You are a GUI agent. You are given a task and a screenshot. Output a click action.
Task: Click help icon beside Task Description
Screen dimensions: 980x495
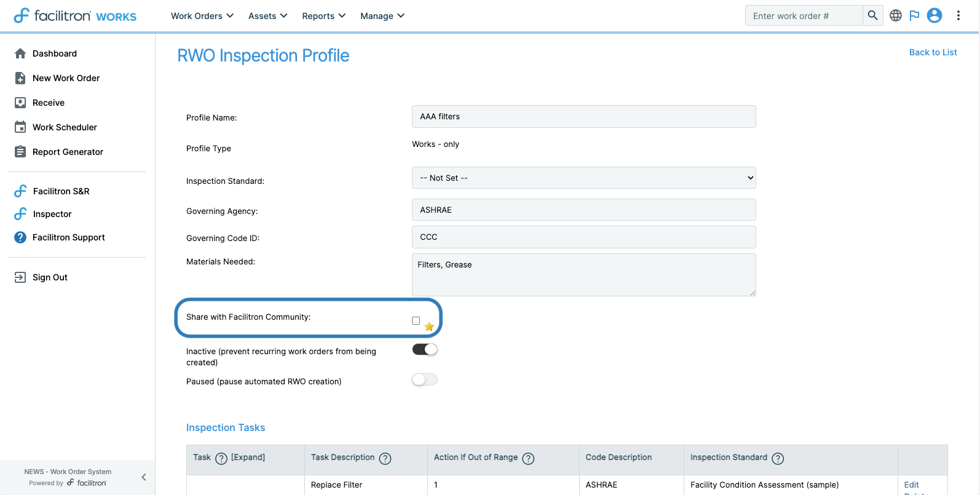(x=385, y=459)
